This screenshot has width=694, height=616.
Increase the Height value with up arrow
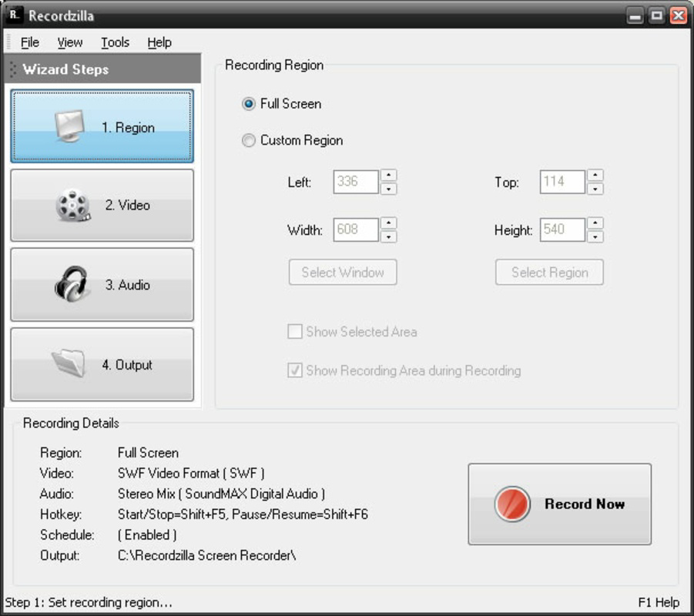[595, 223]
